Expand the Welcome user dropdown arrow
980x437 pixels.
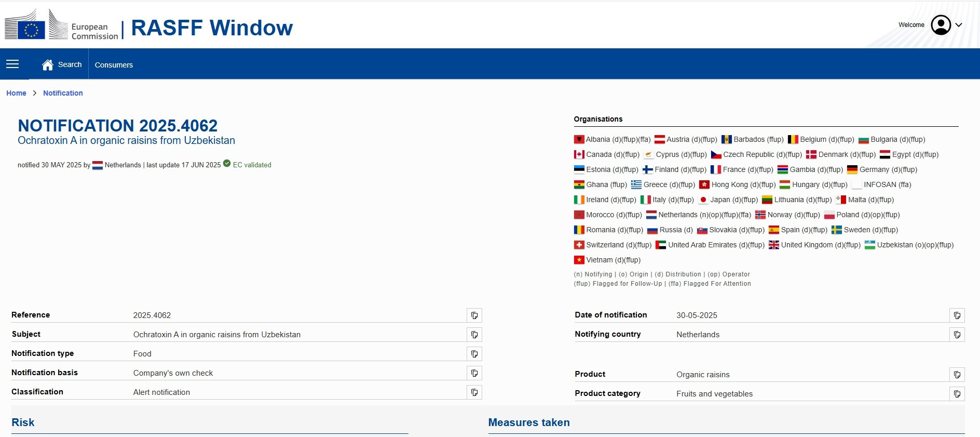(959, 25)
